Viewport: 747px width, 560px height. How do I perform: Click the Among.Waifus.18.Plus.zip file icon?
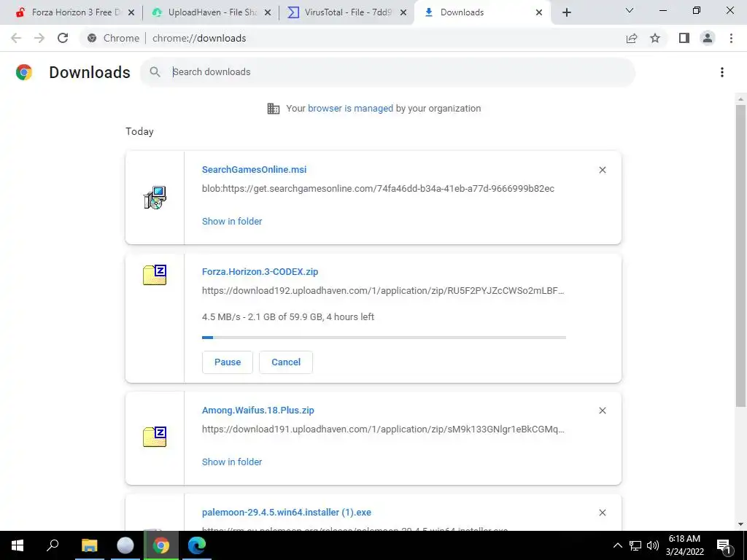click(155, 437)
